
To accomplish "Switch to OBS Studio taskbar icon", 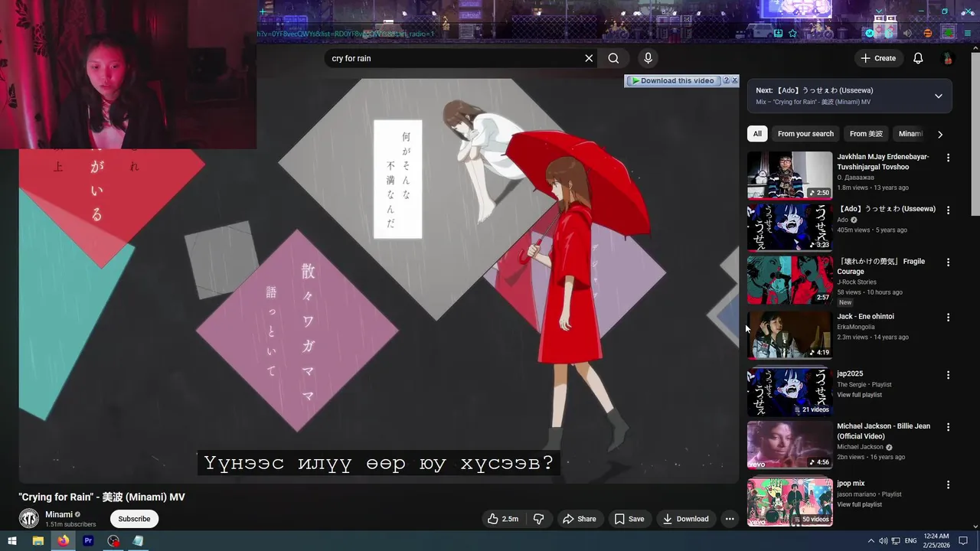I will 113,541.
